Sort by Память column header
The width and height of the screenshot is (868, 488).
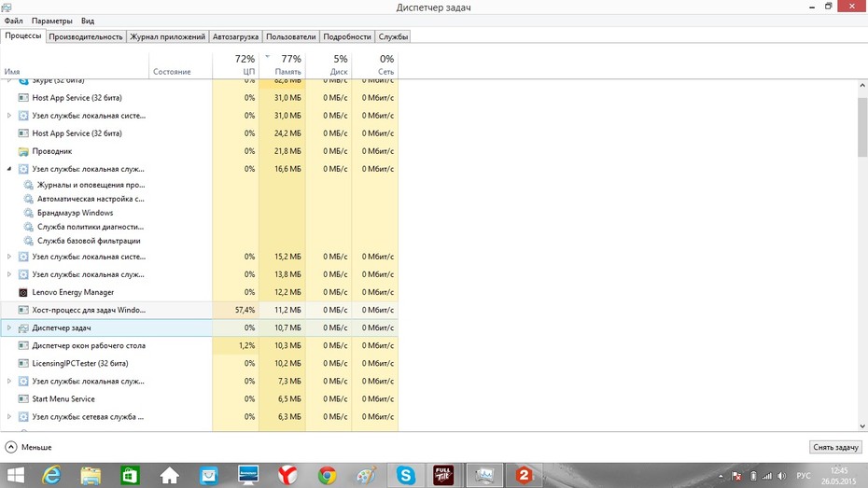tap(282, 64)
